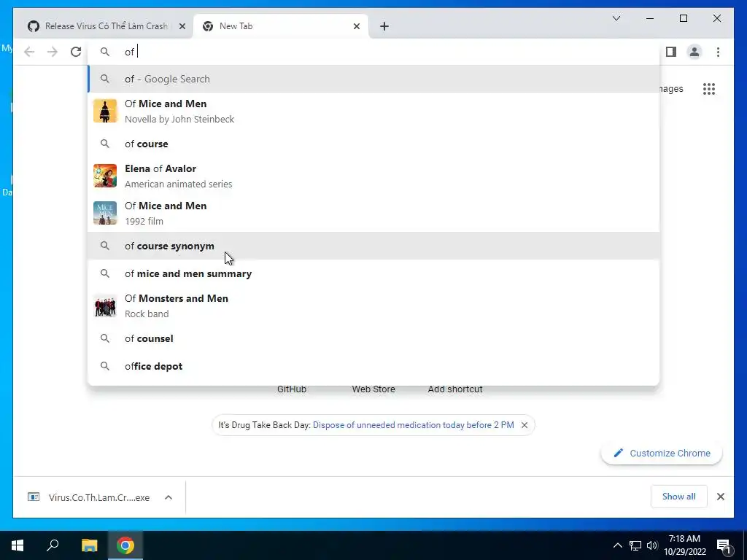Click the Customize Chrome button
This screenshot has height=560, width=747.
click(662, 453)
